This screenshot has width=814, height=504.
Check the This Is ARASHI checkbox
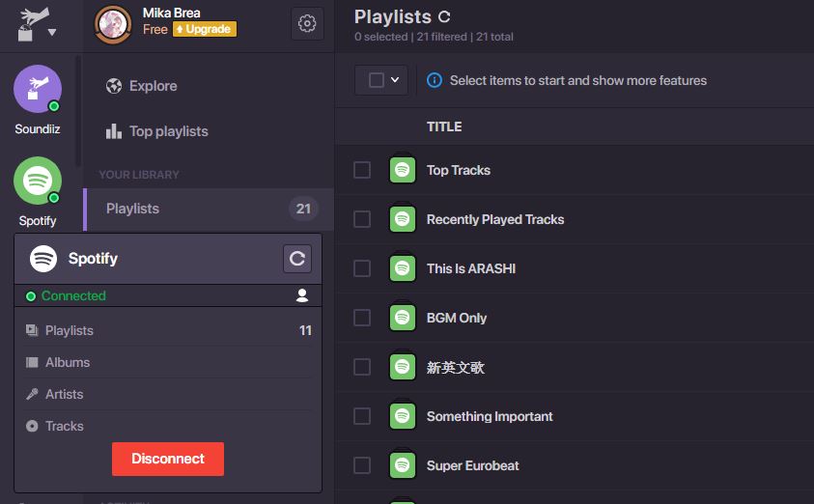(x=362, y=268)
